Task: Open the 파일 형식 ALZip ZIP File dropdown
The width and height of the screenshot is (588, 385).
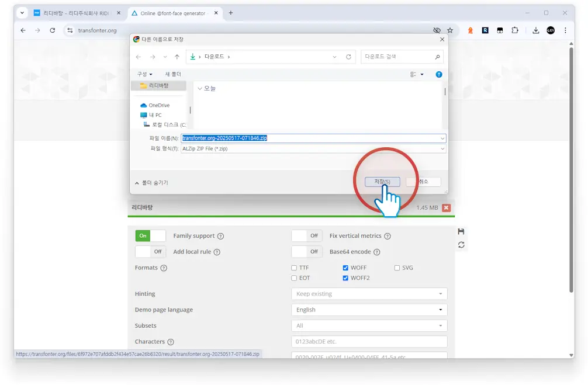Action: point(313,148)
